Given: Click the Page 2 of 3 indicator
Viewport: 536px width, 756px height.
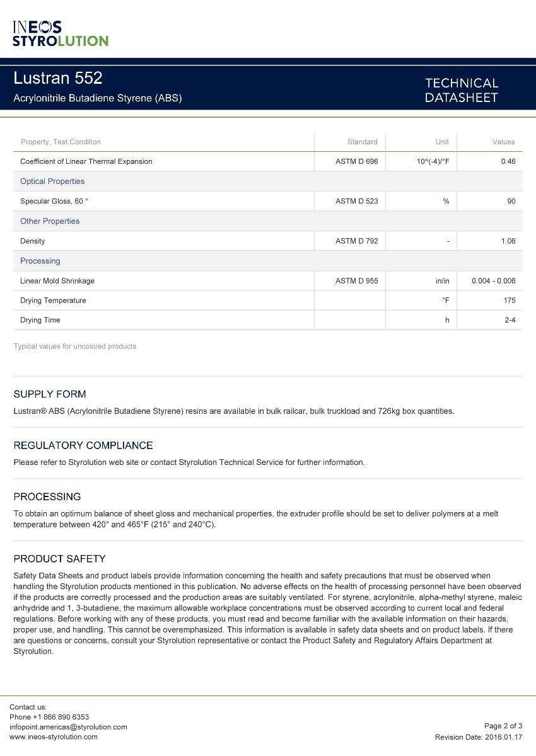Looking at the screenshot, I should tap(503, 726).
